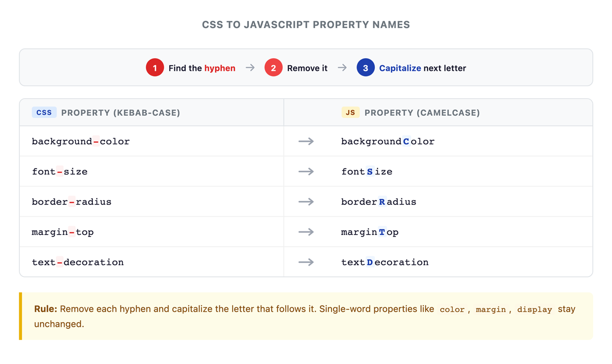Click the 'PROPERTY (CAMELCASE)' column header

422,113
